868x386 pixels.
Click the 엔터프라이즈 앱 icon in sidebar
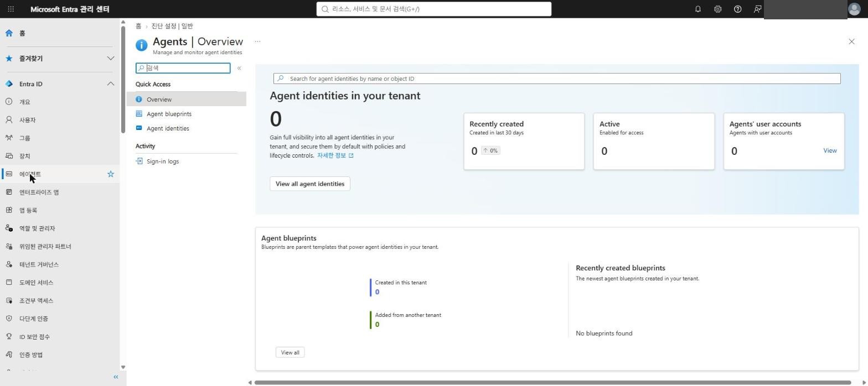(x=9, y=192)
